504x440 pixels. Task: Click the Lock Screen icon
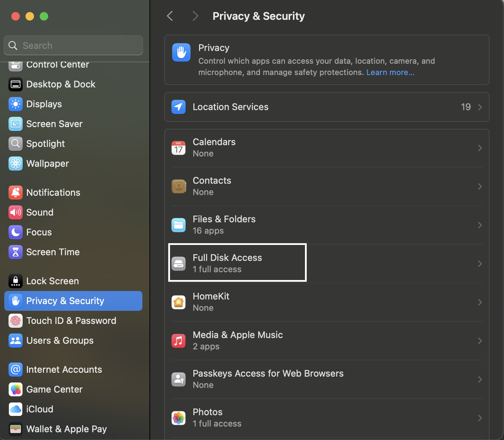click(16, 281)
